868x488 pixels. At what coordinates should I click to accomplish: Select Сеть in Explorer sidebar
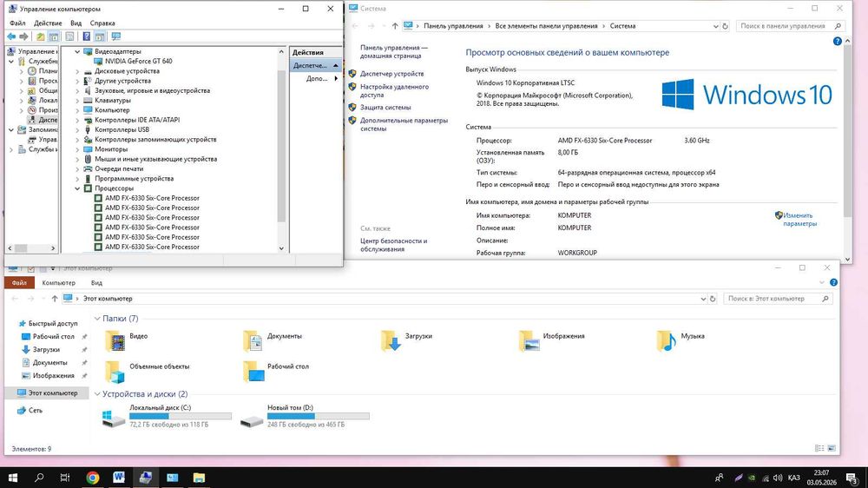(36, 411)
